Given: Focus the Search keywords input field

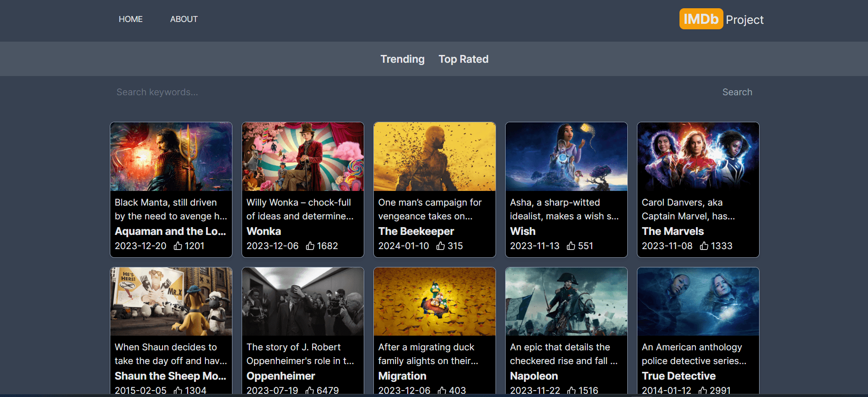Looking at the screenshot, I should 412,92.
